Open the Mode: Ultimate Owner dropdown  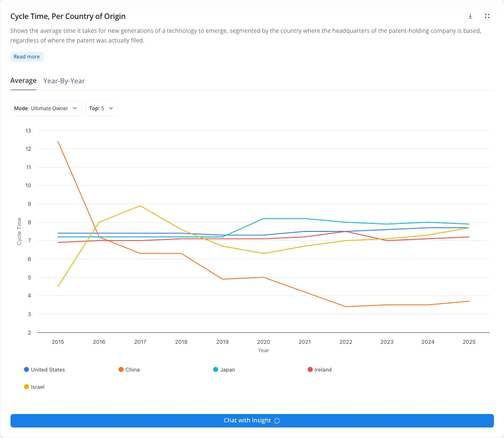pos(46,109)
